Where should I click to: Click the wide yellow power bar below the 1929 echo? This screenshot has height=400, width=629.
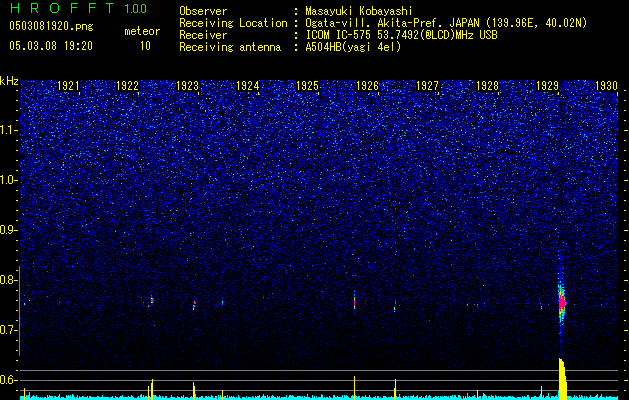point(562,379)
